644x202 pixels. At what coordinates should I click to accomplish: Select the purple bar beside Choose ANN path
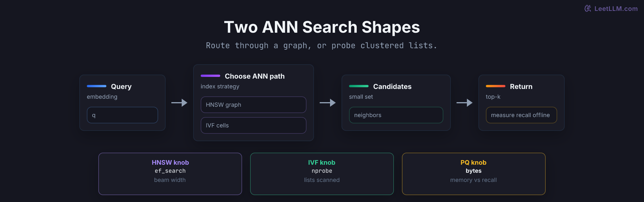tap(210, 76)
